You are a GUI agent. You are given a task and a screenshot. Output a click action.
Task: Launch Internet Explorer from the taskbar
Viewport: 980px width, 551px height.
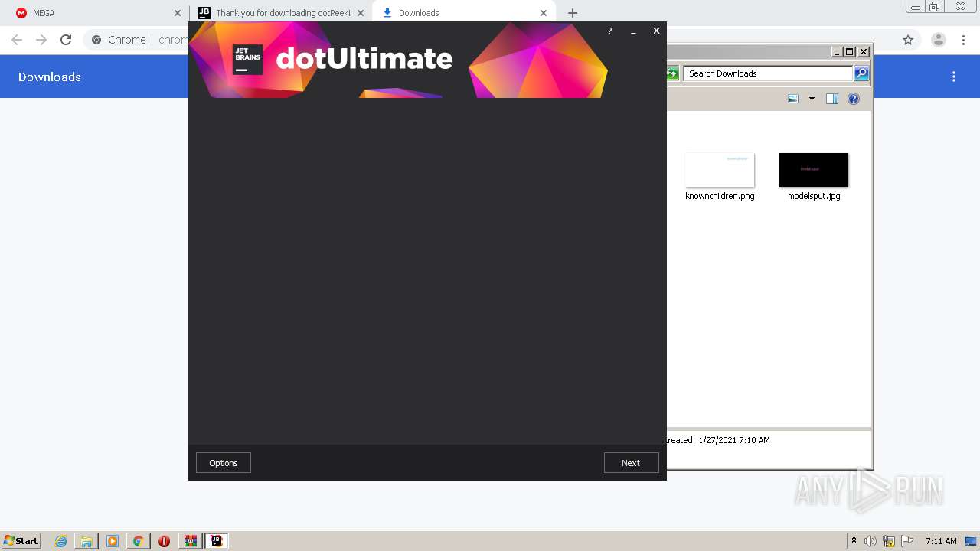(x=61, y=541)
